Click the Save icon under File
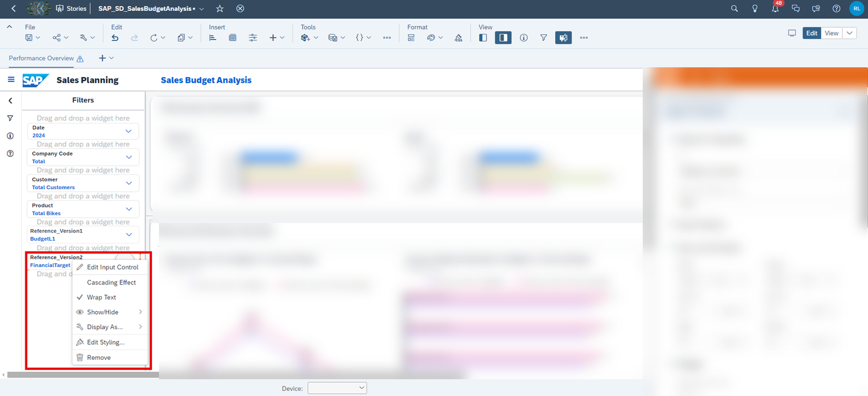The height and width of the screenshot is (396, 868). coord(29,37)
